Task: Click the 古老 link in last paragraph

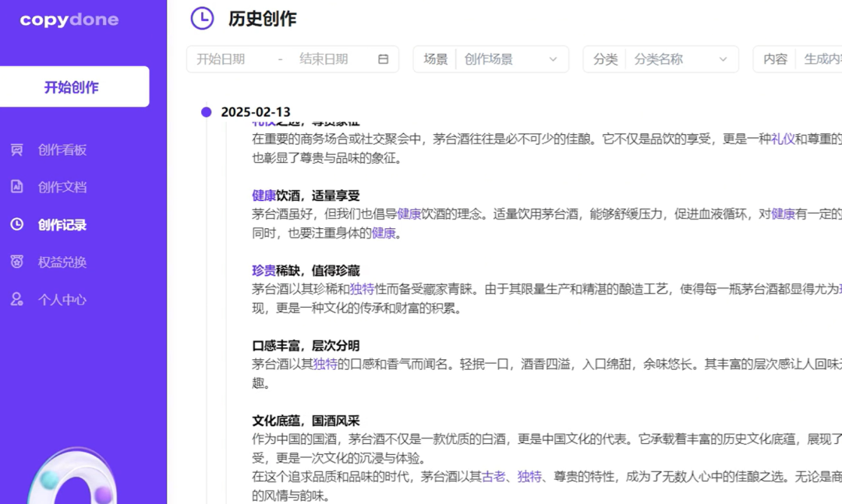Action: coord(494,477)
